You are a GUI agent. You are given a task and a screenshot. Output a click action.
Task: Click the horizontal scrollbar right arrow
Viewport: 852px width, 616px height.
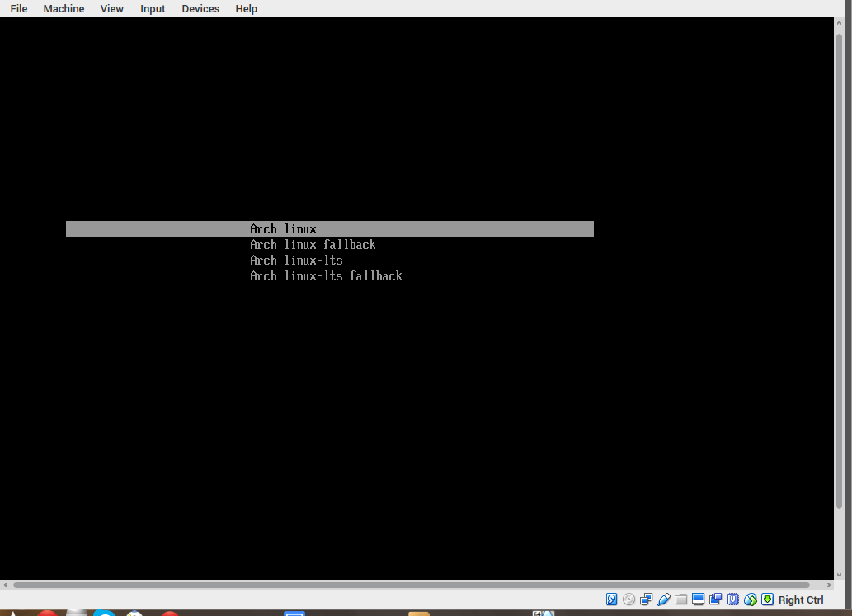pos(829,585)
